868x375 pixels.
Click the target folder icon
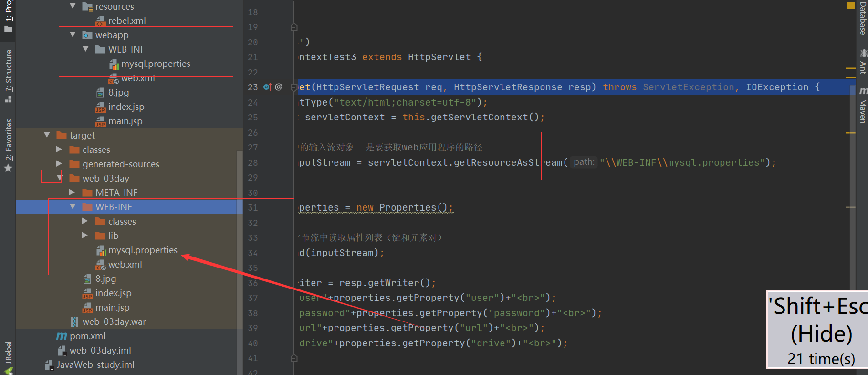click(62, 135)
